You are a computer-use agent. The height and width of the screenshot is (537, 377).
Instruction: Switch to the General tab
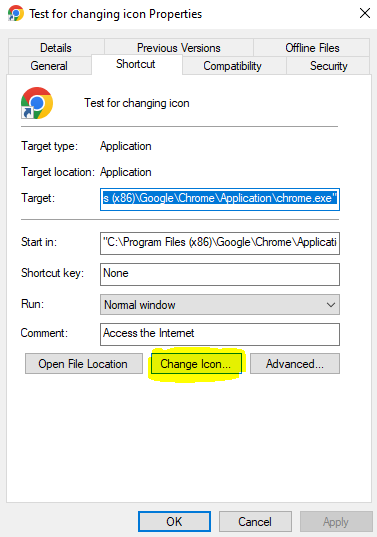[49, 66]
